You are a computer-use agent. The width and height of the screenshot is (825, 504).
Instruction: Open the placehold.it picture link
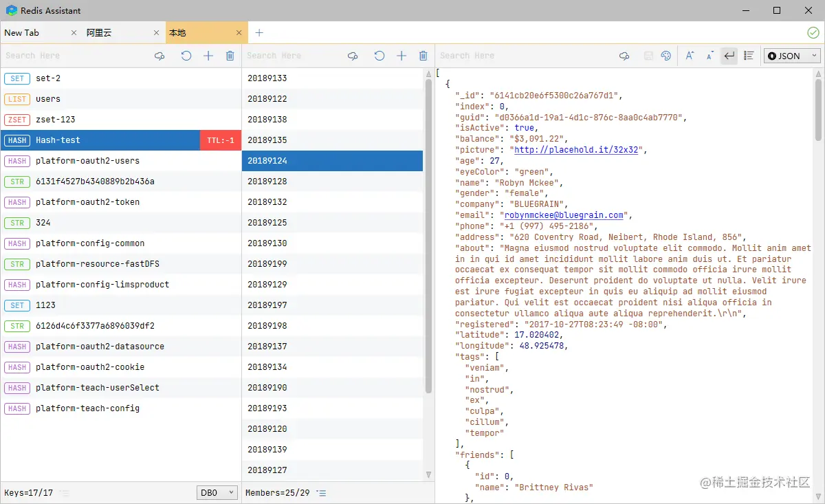(x=576, y=150)
